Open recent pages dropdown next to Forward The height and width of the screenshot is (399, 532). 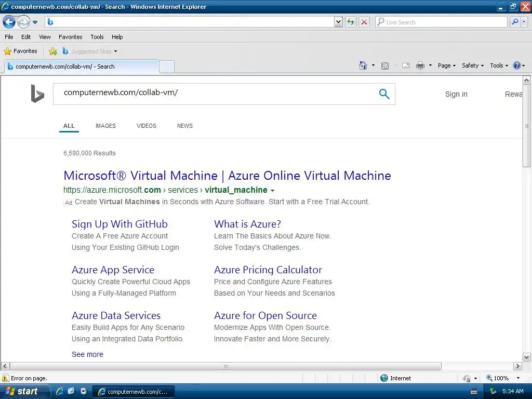pos(35,22)
